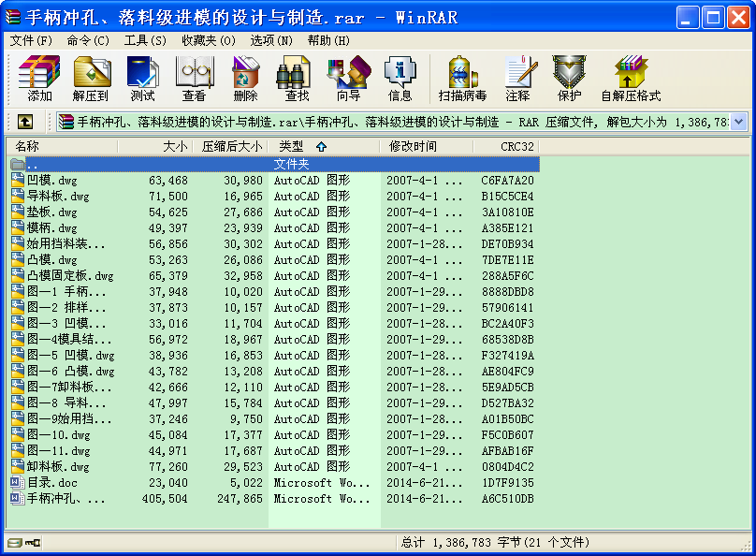Open the 帮助(H) menu
The width and height of the screenshot is (756, 556).
tap(328, 40)
